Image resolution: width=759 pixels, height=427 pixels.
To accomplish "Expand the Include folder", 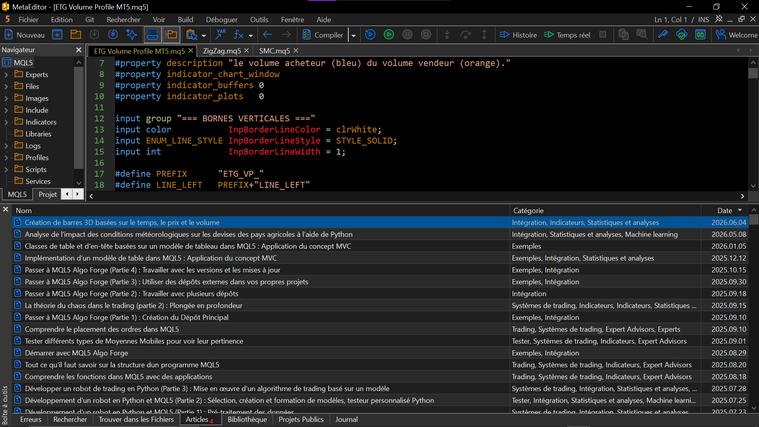I will (x=6, y=110).
